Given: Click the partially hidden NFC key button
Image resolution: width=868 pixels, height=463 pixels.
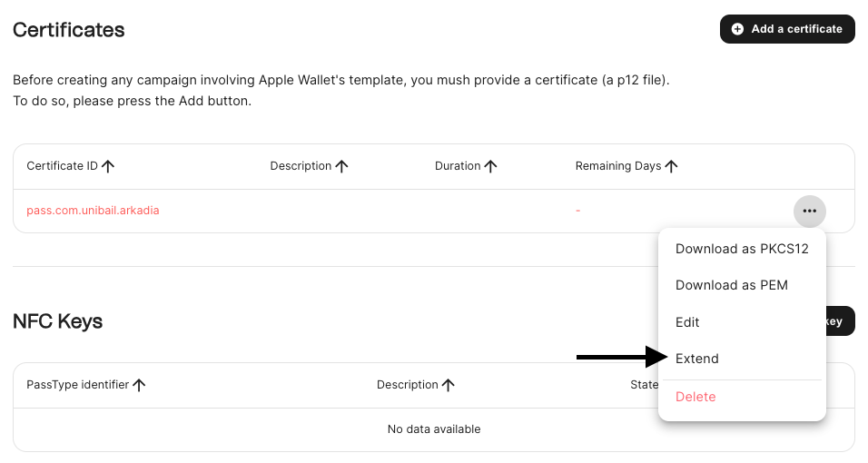Looking at the screenshot, I should point(840,321).
